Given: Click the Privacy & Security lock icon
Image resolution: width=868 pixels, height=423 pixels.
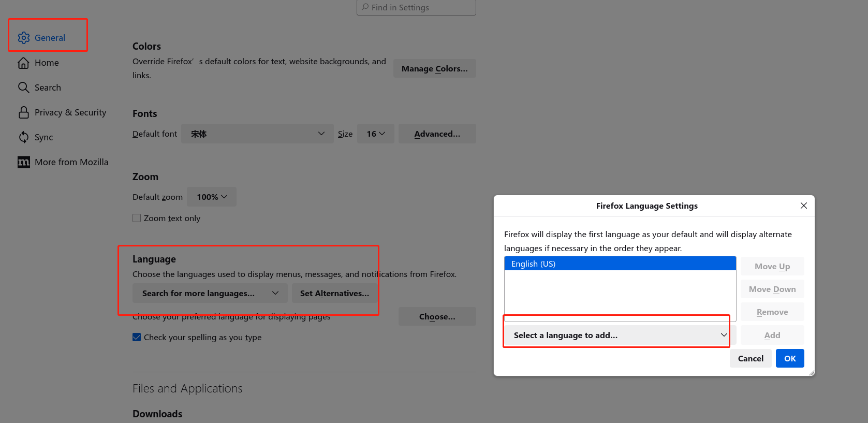Looking at the screenshot, I should coord(24,112).
